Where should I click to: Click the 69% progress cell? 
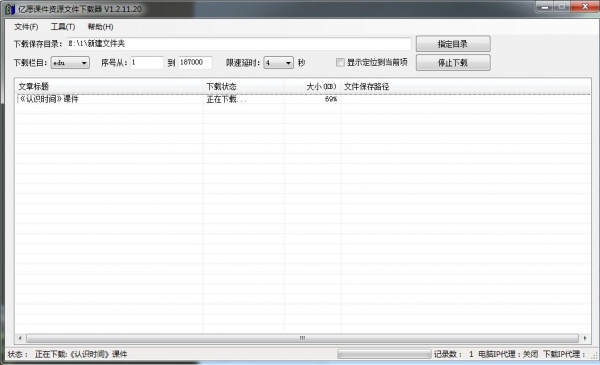[x=331, y=99]
